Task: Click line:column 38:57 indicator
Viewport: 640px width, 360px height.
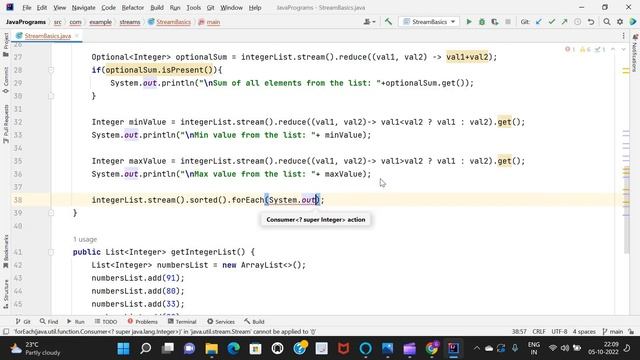Action: (x=519, y=332)
